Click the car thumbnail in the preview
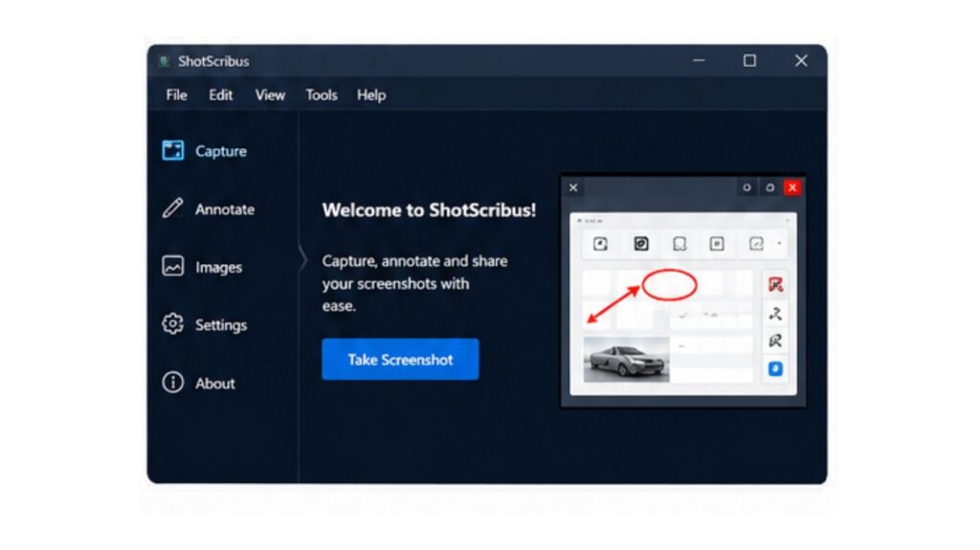Image resolution: width=980 pixels, height=550 pixels. 626,360
